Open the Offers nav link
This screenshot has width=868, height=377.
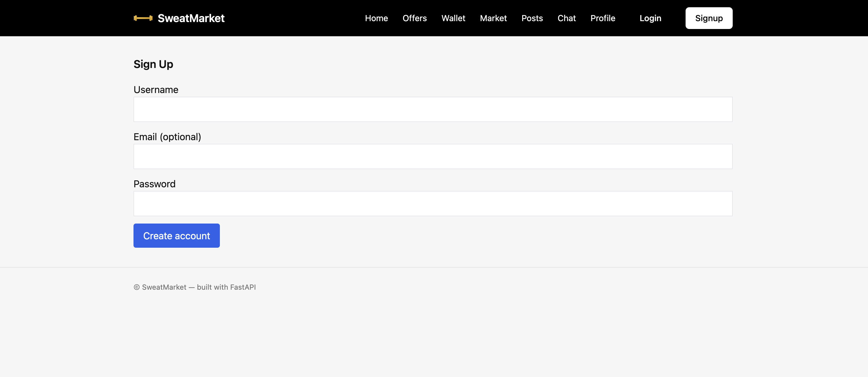click(414, 18)
